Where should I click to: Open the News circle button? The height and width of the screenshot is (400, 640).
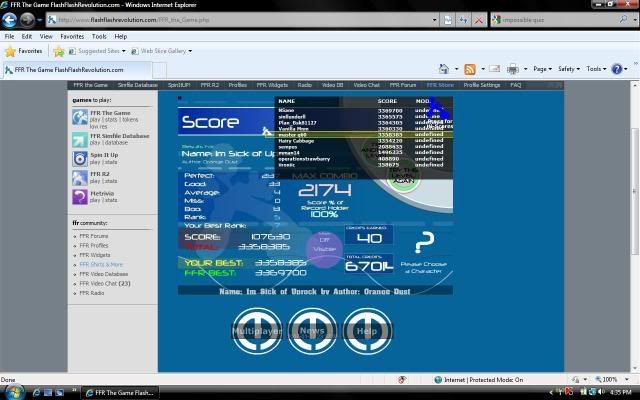pos(312,329)
